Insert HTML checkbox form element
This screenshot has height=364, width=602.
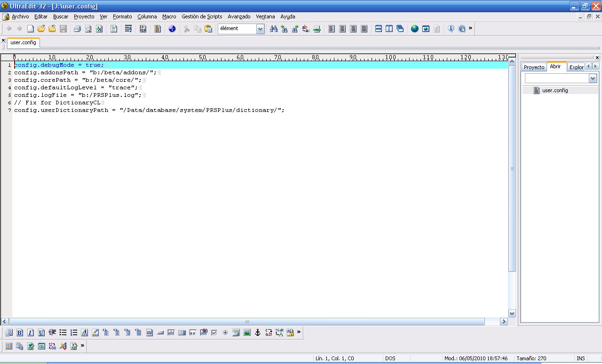tap(214, 332)
